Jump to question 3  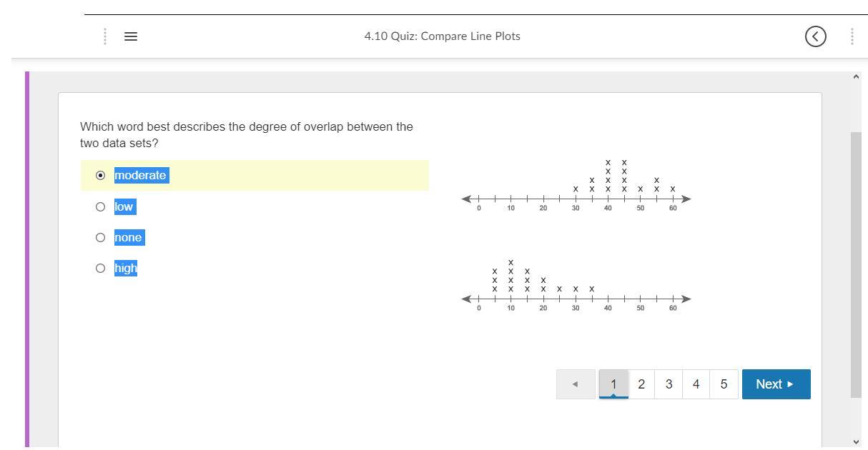point(669,384)
